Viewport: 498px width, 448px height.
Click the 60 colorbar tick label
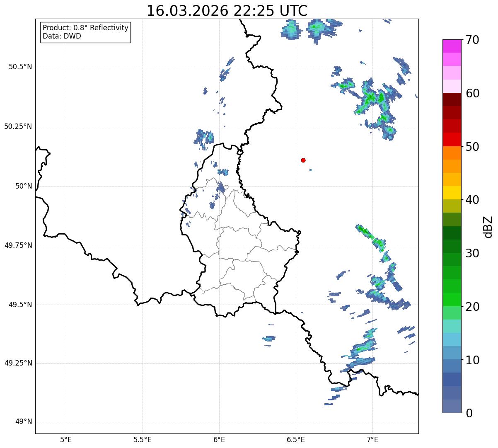coord(472,93)
